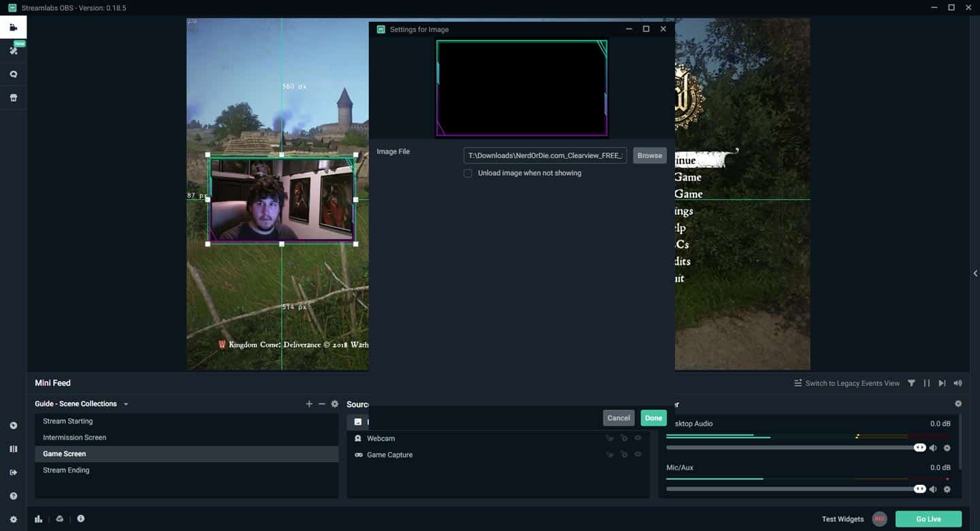Open the Mic/Aux settings gear
Screen dimensions: 980x531
[947, 489]
